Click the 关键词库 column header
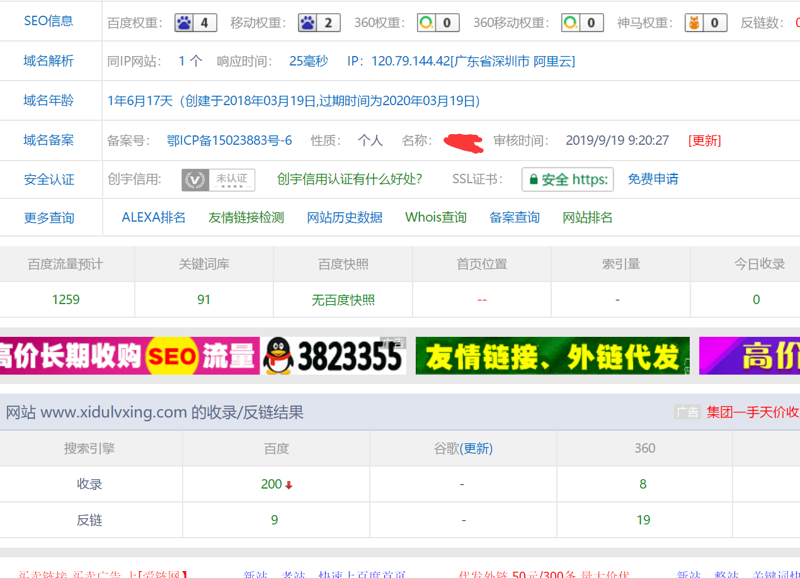The image size is (800, 578). 204,264
